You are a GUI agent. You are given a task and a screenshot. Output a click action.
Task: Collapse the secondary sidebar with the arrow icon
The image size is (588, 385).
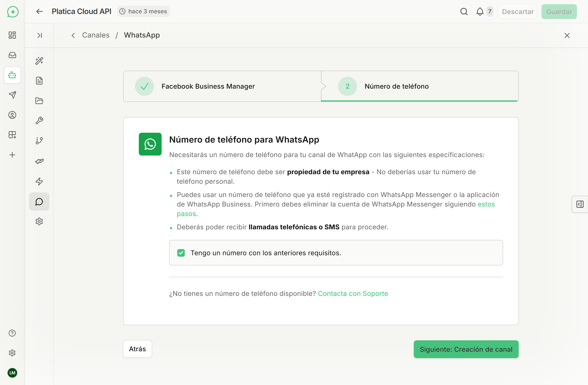click(x=39, y=35)
